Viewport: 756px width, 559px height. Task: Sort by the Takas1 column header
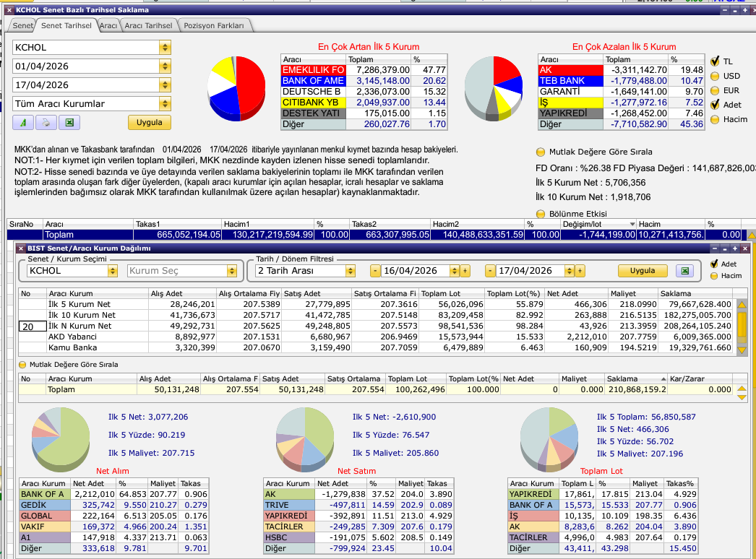tap(177, 224)
